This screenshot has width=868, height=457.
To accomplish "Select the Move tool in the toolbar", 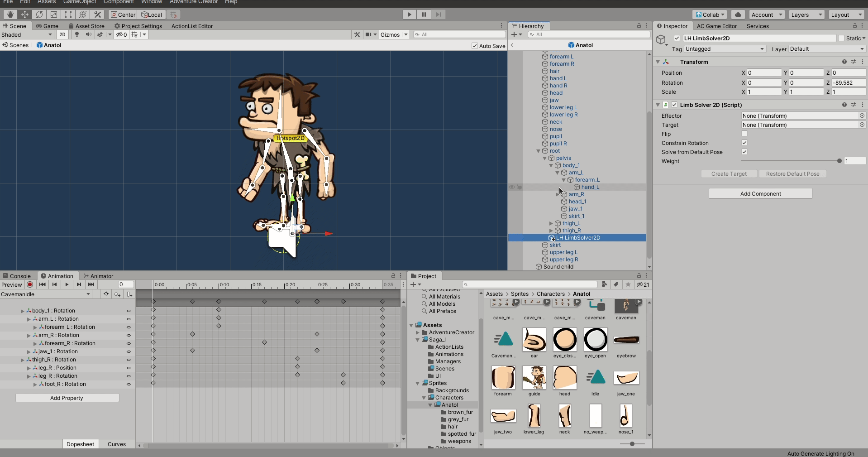I will 25,14.
